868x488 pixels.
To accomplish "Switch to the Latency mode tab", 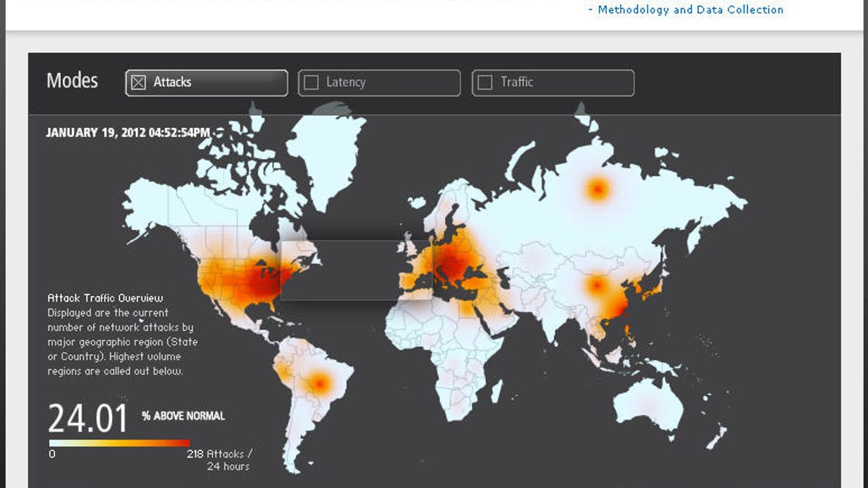I will tap(378, 82).
